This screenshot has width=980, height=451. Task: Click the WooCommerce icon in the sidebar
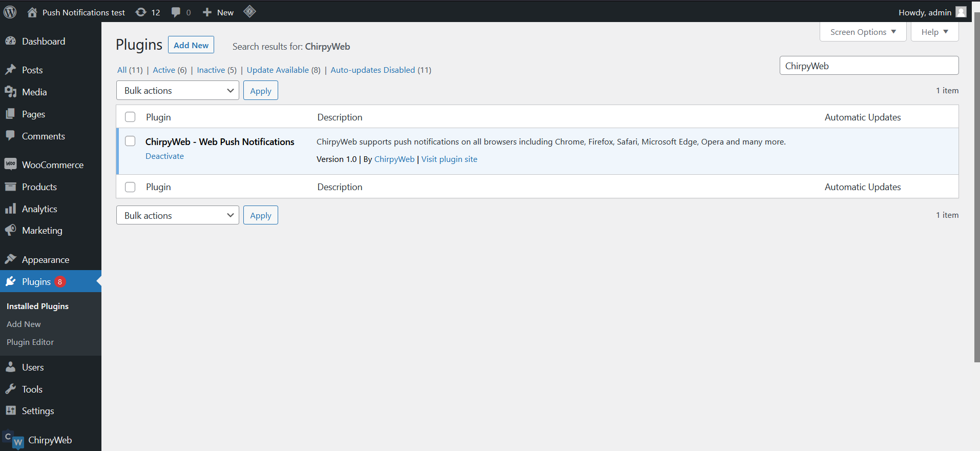(x=11, y=164)
